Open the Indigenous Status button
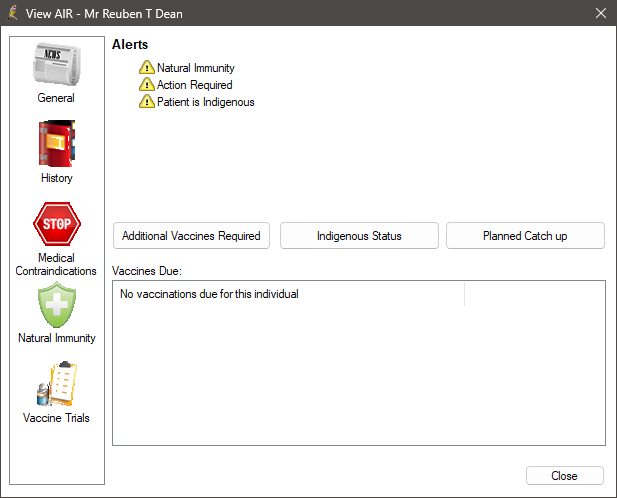The image size is (617, 498). pos(359,236)
